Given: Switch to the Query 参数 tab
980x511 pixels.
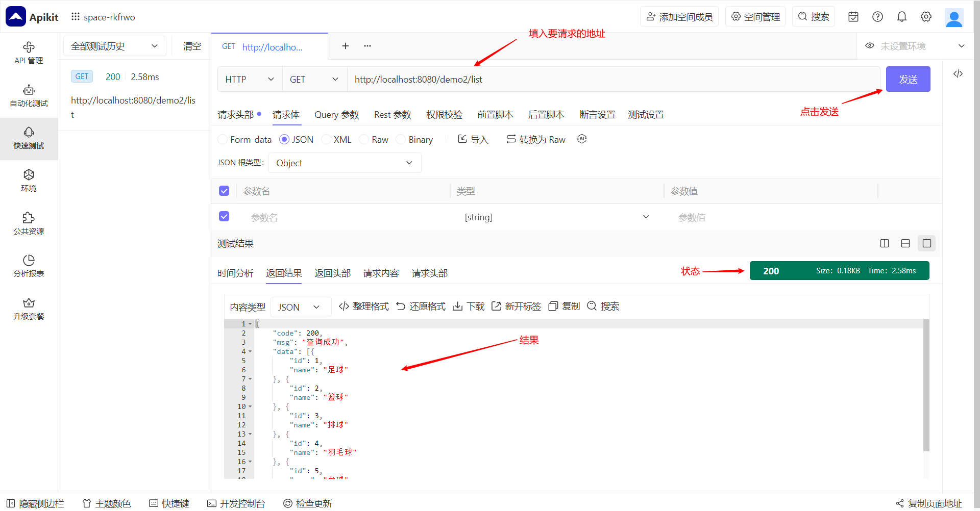Looking at the screenshot, I should click(336, 115).
